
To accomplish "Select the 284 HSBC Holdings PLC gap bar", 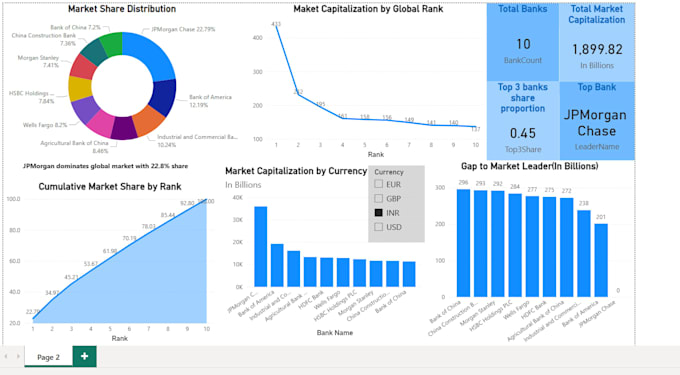I will (515, 245).
